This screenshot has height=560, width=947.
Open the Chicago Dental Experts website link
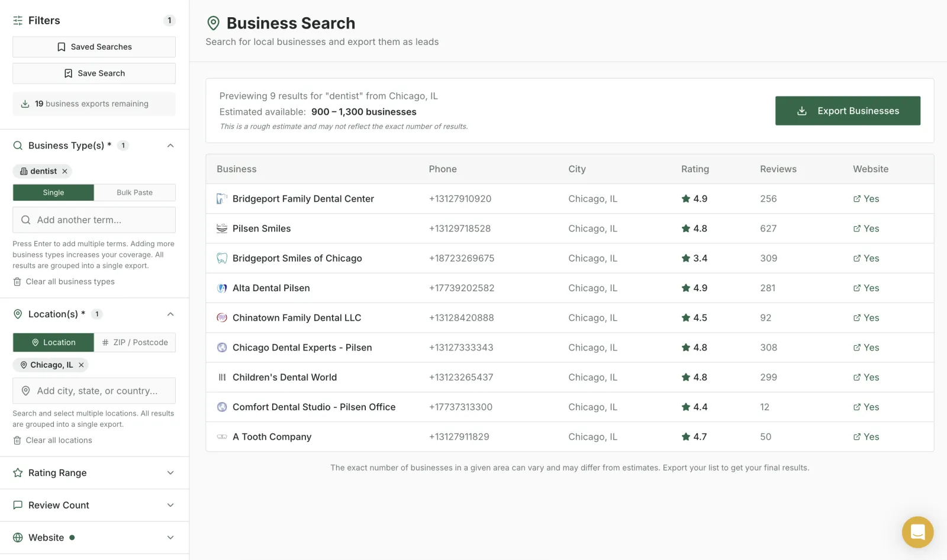[866, 347]
